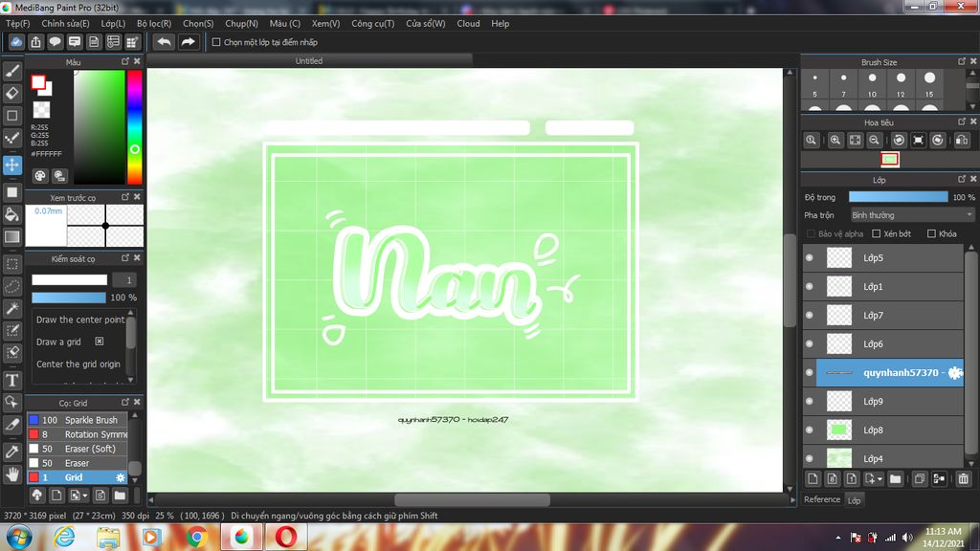Click the Redo arrow
This screenshot has height=551, width=980.
[188, 42]
